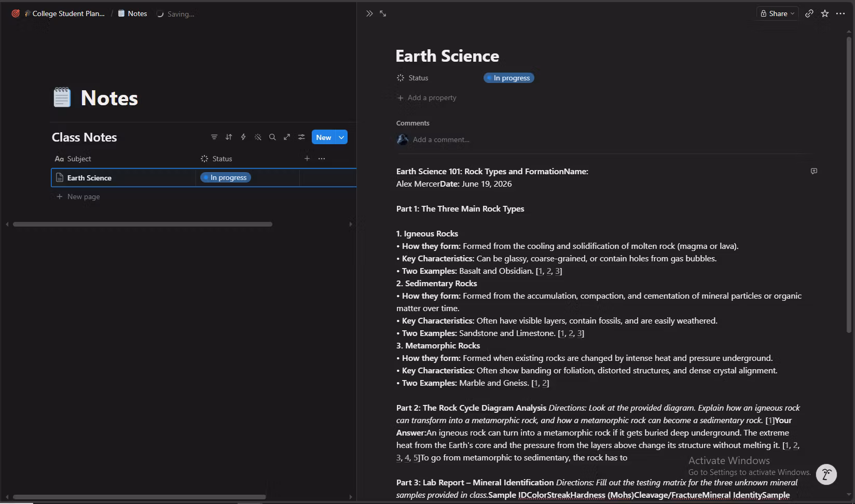The height and width of the screenshot is (504, 855).
Task: Create a New class note
Action: 324,137
